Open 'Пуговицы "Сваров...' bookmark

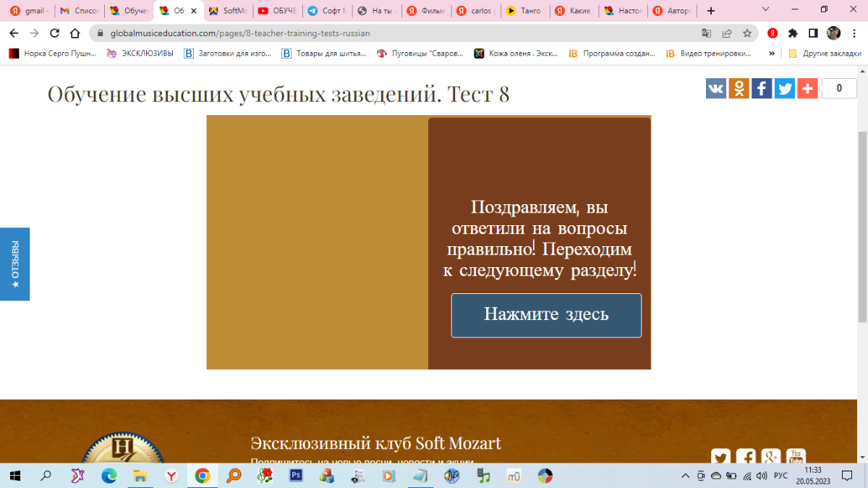click(x=420, y=53)
